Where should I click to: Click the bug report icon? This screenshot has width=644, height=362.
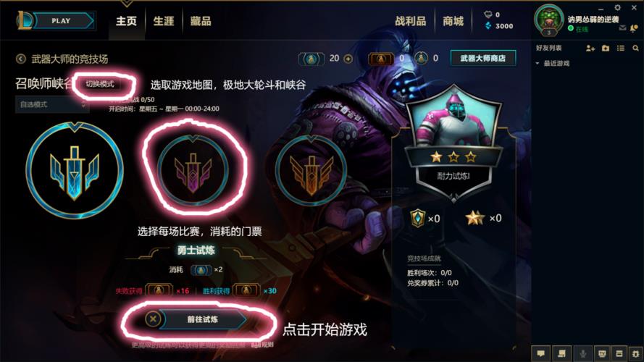coord(635,353)
